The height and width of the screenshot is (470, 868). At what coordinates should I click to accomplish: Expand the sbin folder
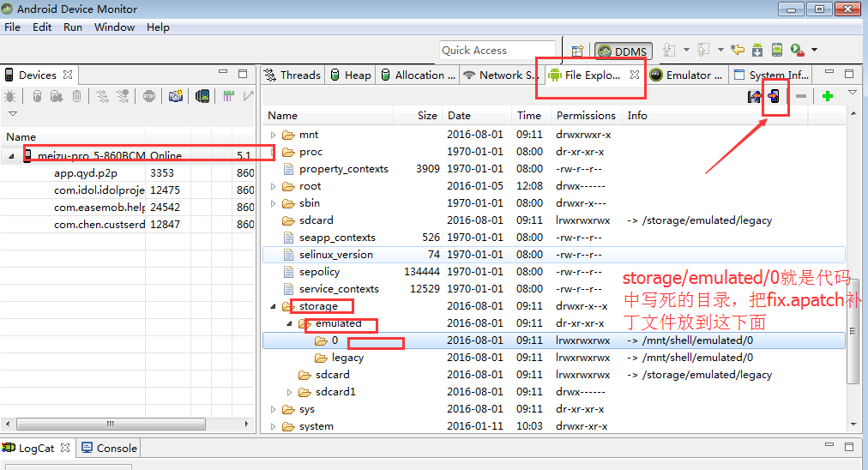tap(273, 203)
